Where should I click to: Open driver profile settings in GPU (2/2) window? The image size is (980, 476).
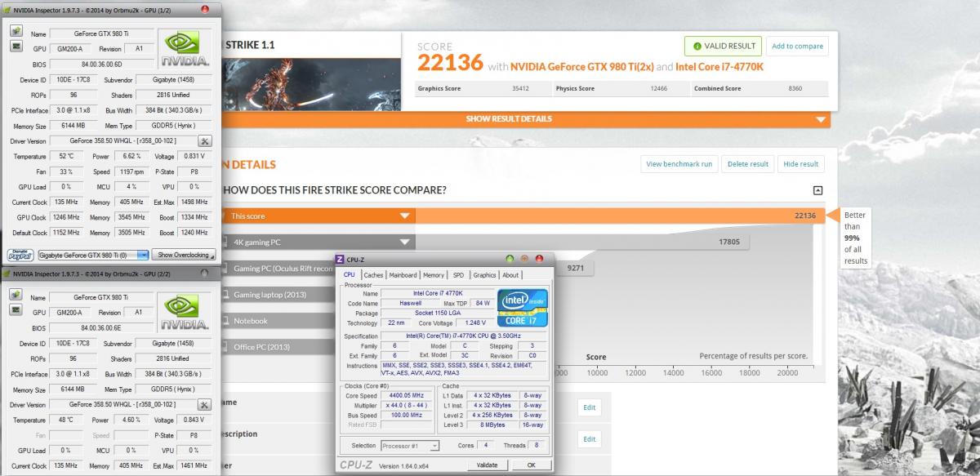click(204, 405)
